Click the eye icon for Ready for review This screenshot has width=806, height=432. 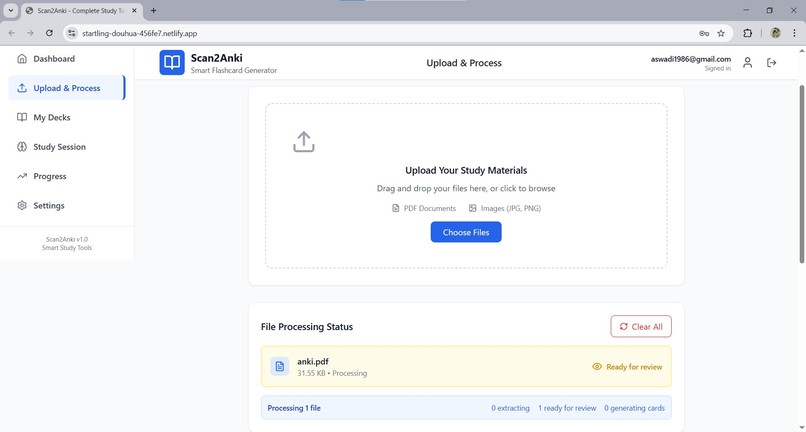coord(597,367)
